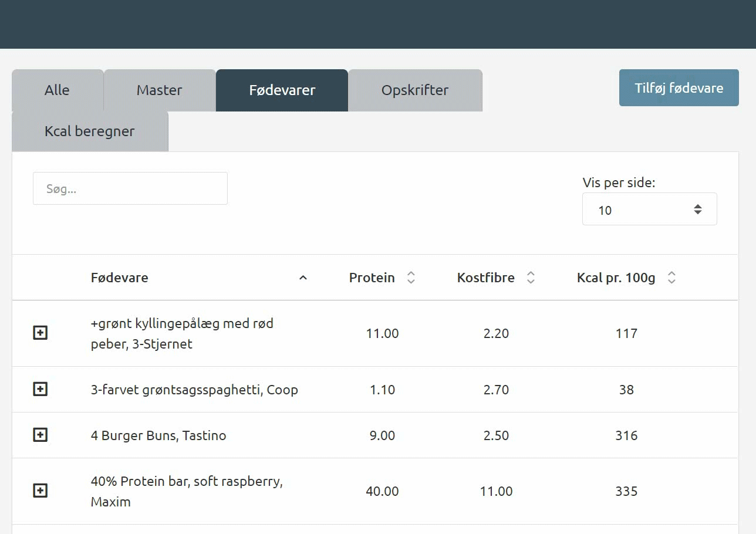This screenshot has width=756, height=534.
Task: Go to the Opskrifter tab
Action: (414, 90)
